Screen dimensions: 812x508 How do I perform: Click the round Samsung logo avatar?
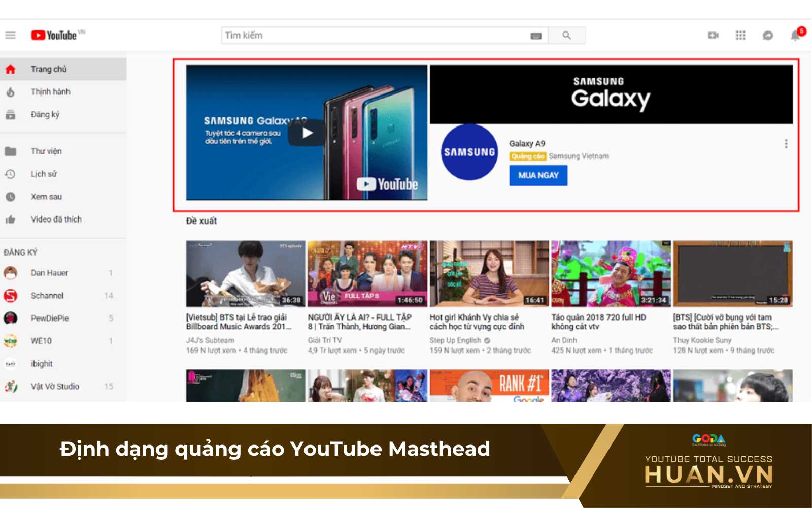tap(469, 152)
